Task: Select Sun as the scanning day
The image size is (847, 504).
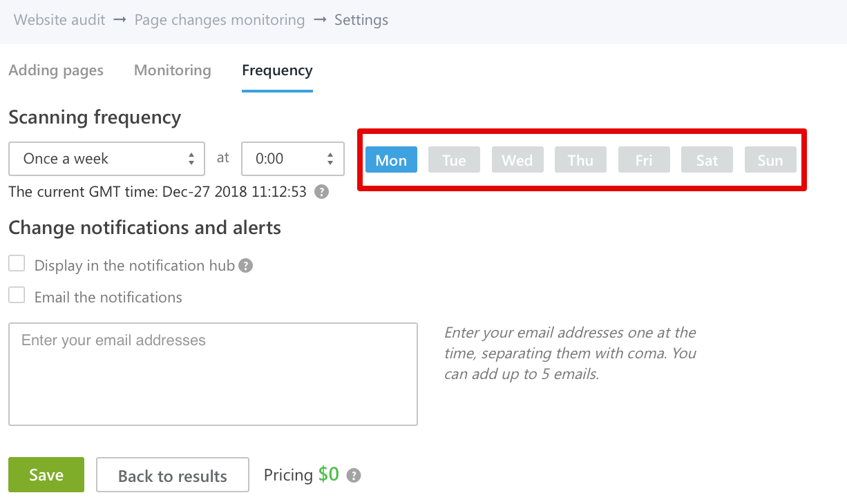Action: (x=770, y=160)
